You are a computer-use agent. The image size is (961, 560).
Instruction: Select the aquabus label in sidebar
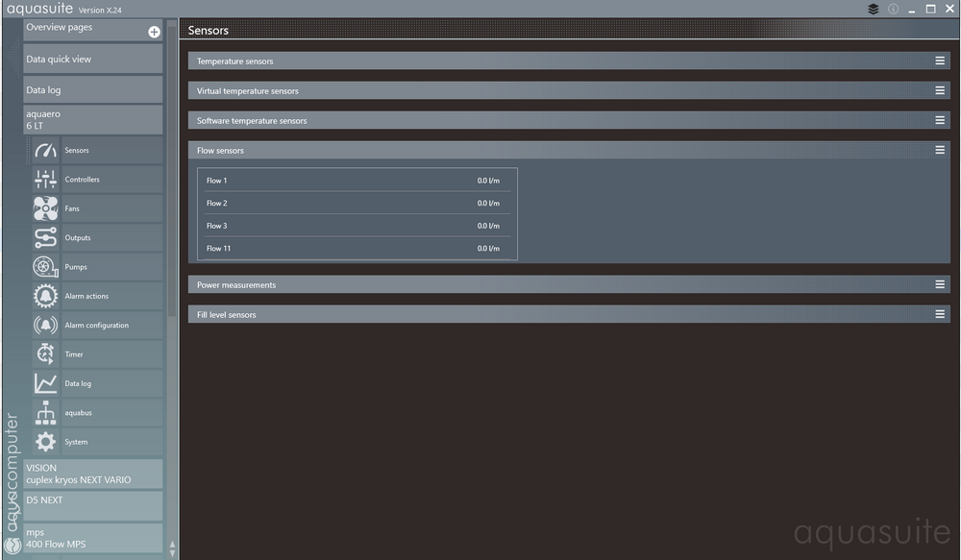[79, 413]
